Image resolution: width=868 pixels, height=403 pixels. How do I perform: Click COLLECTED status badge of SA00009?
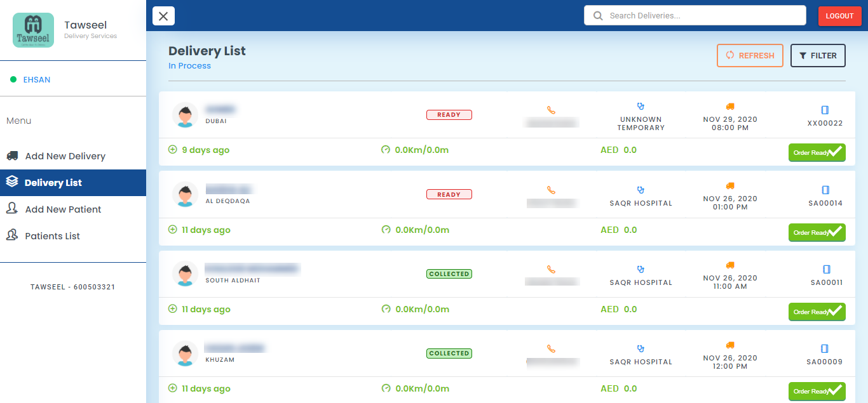click(x=449, y=353)
